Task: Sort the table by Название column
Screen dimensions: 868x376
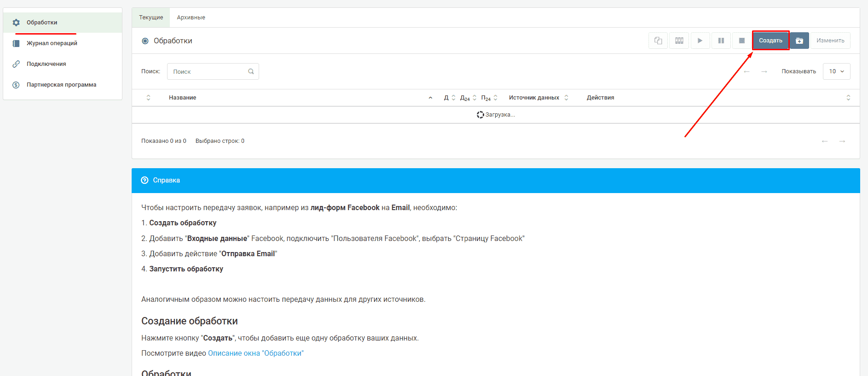Action: (183, 98)
